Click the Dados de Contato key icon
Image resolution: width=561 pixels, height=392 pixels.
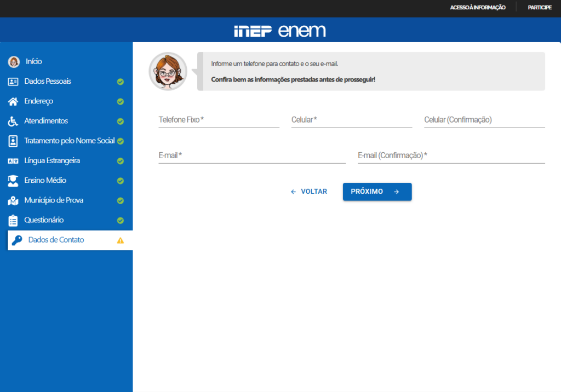[17, 240]
